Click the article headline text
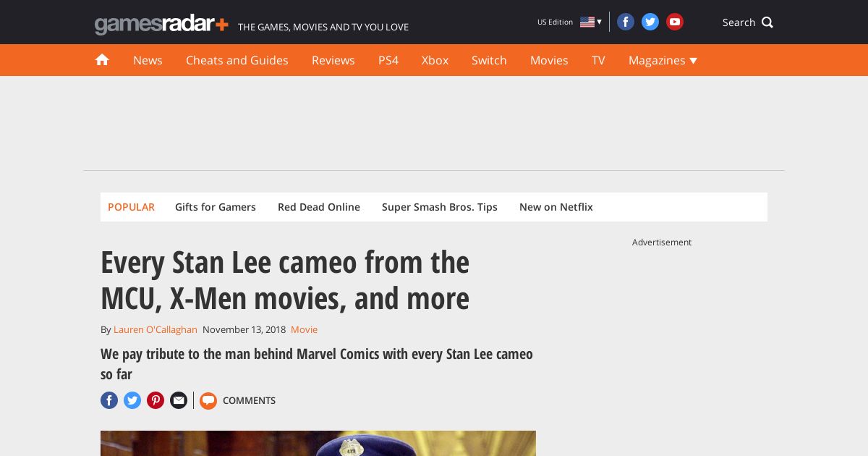The width and height of the screenshot is (868, 456). (285, 280)
